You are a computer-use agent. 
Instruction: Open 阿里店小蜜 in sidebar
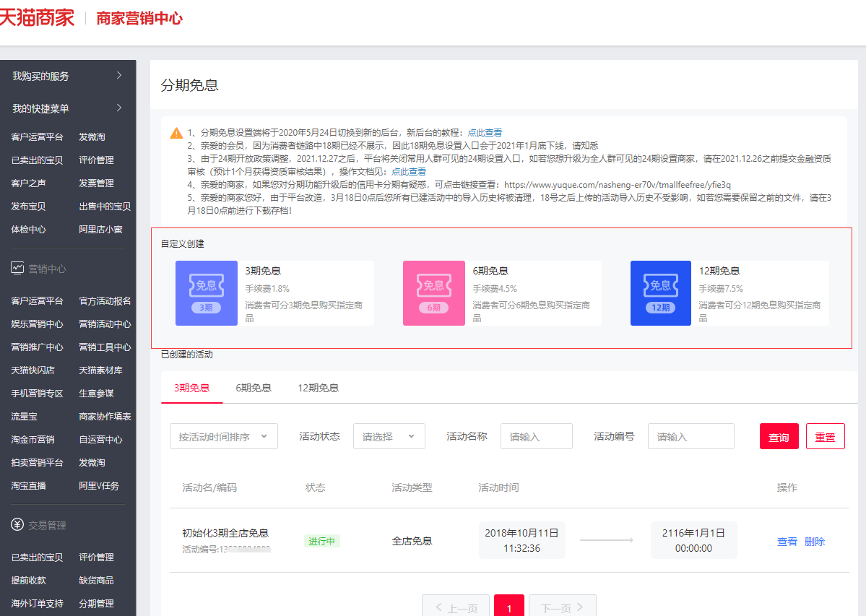pos(100,230)
